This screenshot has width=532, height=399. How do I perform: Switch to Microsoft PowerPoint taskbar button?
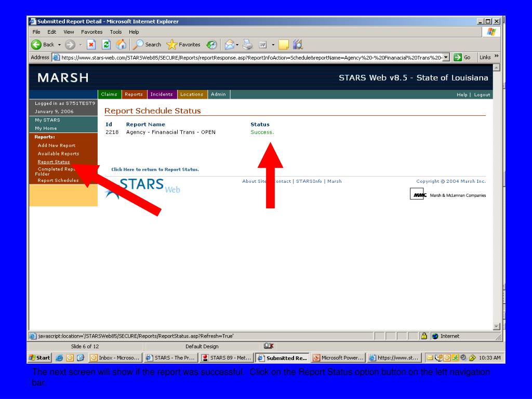338,357
